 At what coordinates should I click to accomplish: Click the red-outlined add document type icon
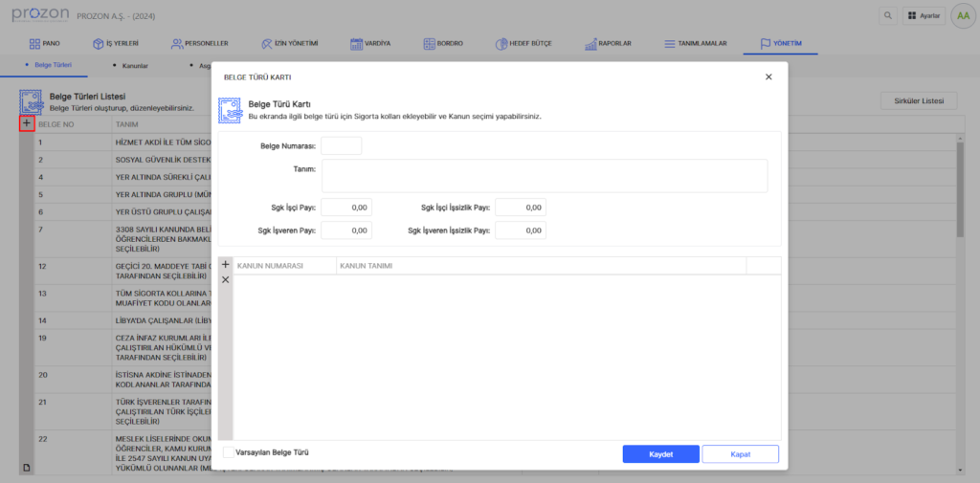coord(27,123)
